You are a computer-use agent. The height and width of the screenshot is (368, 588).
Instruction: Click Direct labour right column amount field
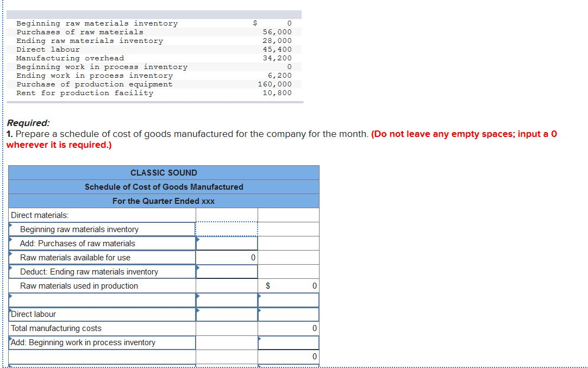(x=289, y=314)
